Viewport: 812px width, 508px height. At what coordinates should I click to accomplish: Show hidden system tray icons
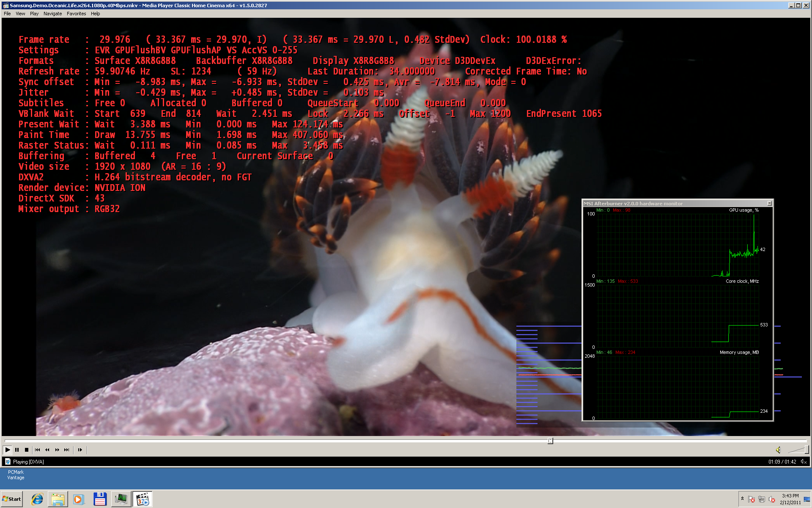[x=742, y=499]
